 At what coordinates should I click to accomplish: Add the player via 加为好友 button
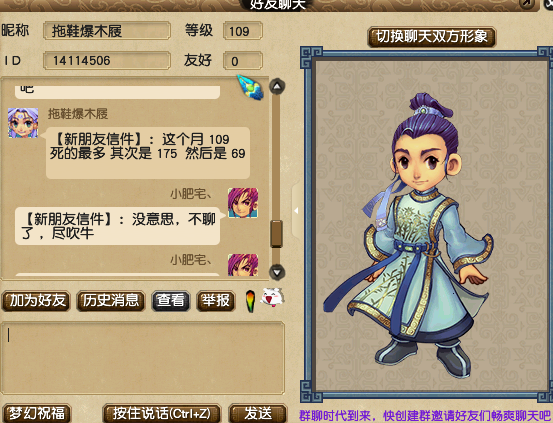(x=37, y=301)
